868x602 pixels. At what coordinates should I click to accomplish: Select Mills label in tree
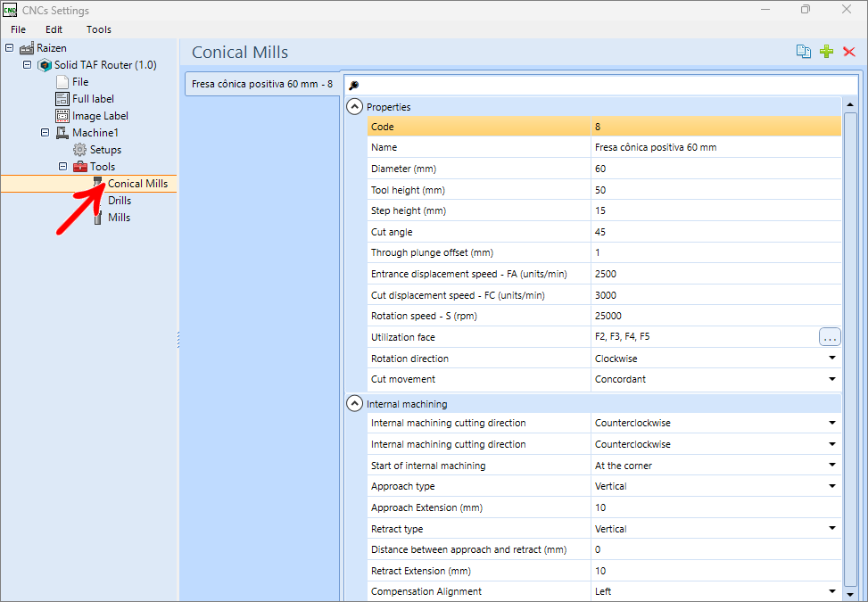pyautogui.click(x=119, y=218)
